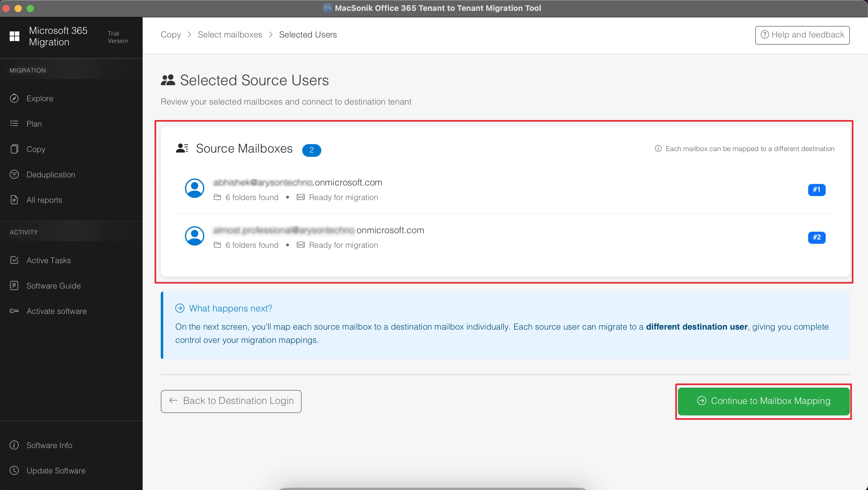Click the Microsoft 365 Migration grid logo
Screen dimensions: 868x490
(15, 36)
